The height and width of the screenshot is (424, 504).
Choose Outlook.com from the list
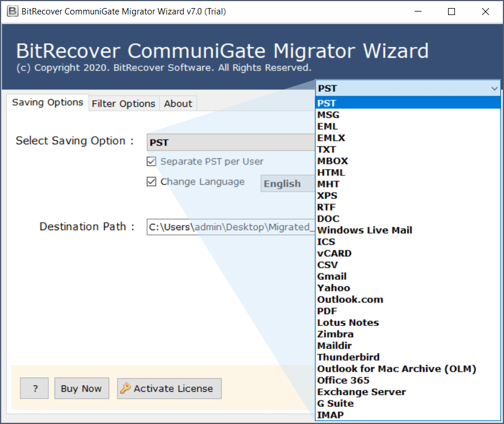point(408,300)
